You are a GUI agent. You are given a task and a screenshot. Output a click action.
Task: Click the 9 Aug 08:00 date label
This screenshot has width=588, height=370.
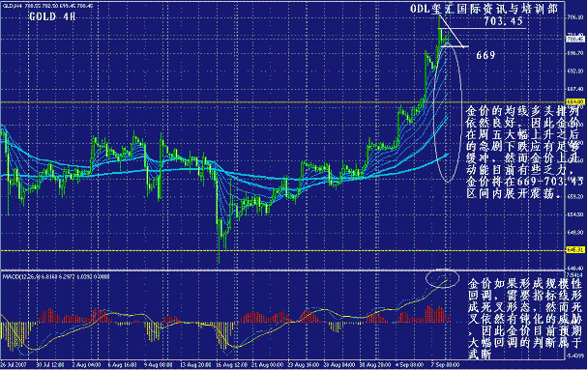click(158, 365)
